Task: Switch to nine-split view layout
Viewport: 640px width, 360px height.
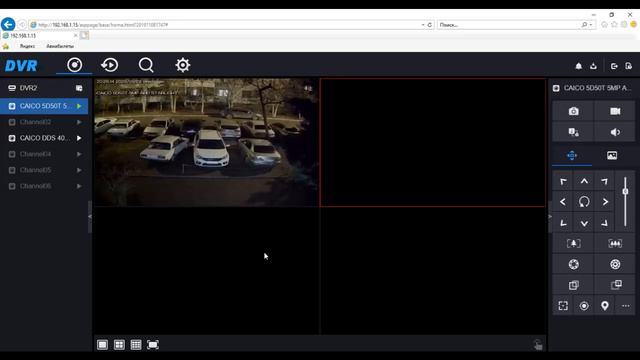Action: [136, 345]
